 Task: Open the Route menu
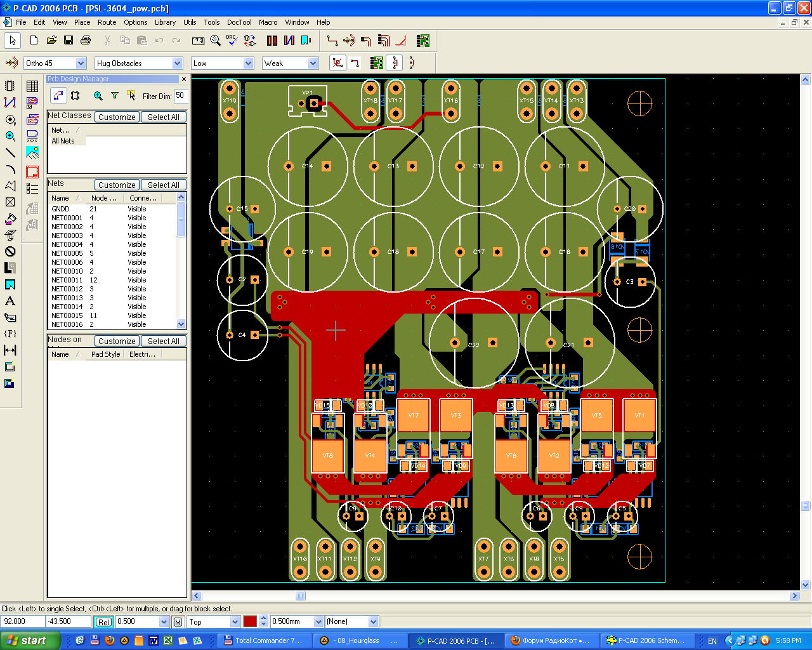point(107,22)
